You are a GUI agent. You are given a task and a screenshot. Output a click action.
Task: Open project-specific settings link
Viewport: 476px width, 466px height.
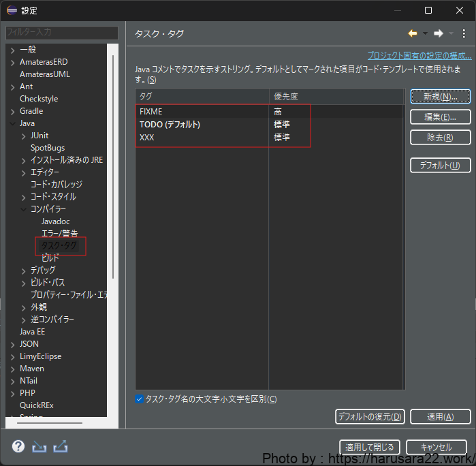(x=419, y=56)
